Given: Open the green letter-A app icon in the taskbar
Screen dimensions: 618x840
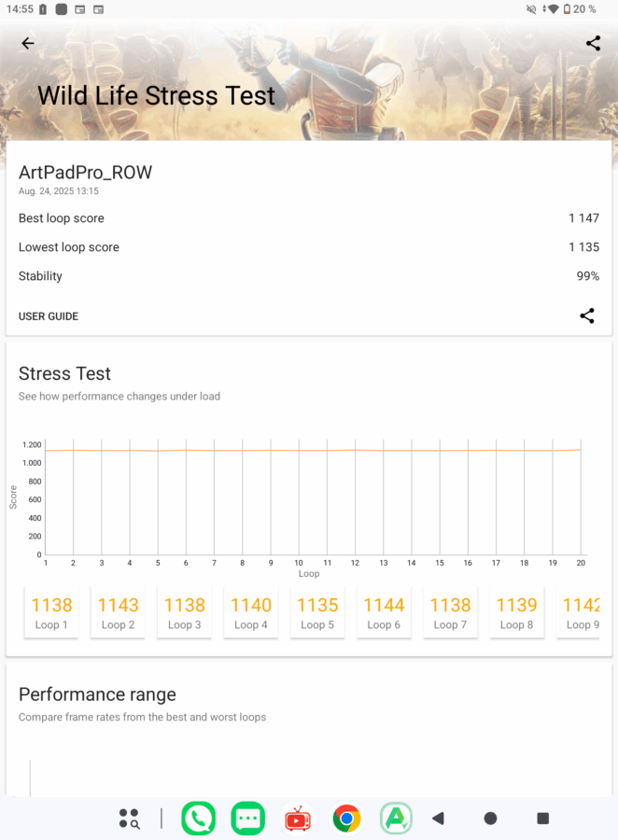Looking at the screenshot, I should tap(396, 819).
